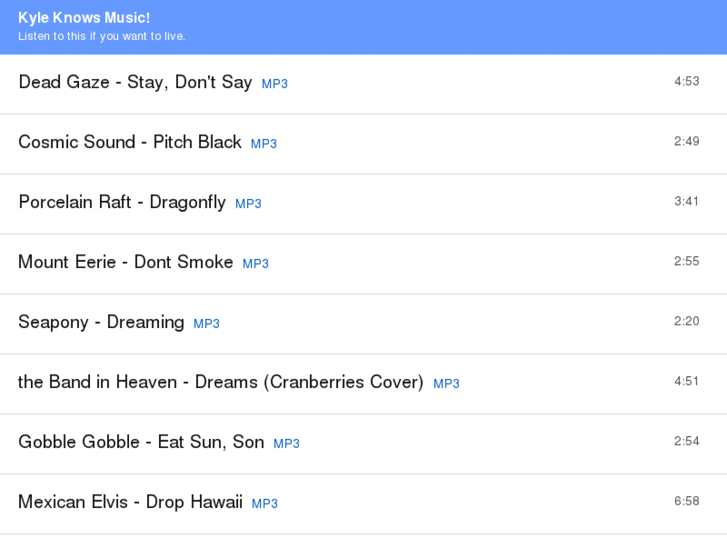The height and width of the screenshot is (545, 727).
Task: Play the Band in Heaven - Dreams cover
Action: 221,382
